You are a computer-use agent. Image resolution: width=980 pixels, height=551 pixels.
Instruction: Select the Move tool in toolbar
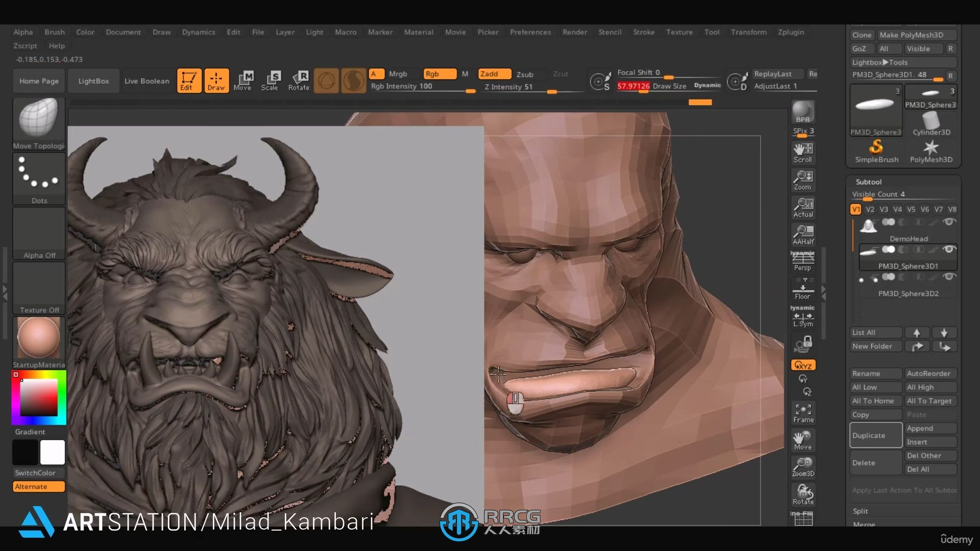[x=244, y=80]
